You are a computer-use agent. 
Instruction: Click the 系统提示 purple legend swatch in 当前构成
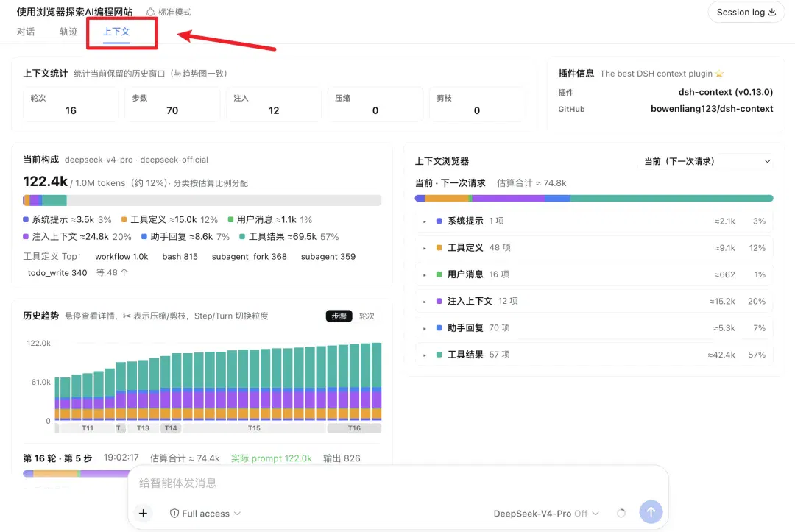tap(25, 219)
